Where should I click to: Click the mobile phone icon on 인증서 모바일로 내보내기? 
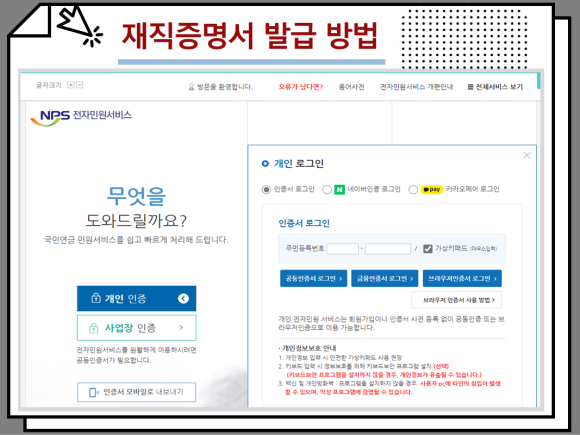click(x=94, y=392)
